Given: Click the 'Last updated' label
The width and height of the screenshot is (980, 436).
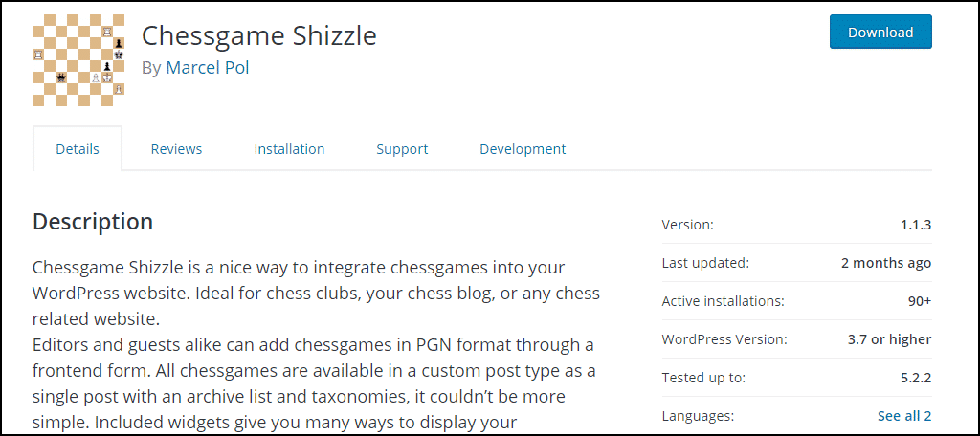Looking at the screenshot, I should click(705, 263).
